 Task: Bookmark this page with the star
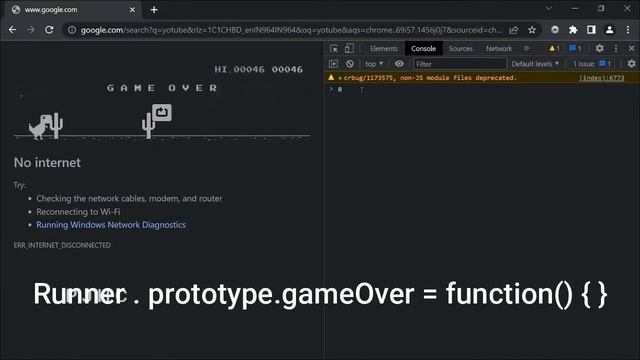[x=532, y=30]
